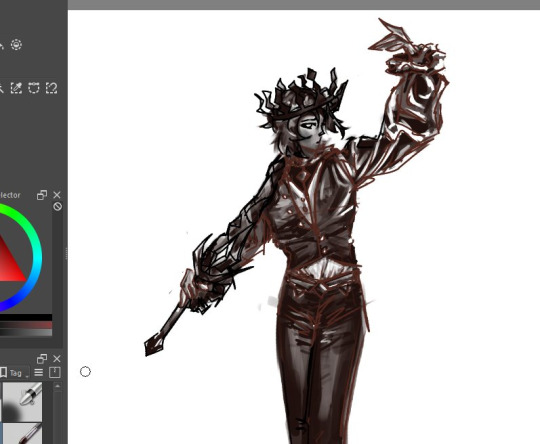540x444 pixels.
Task: Adjust the dark-to-red gradient strip
Action: tap(26, 325)
